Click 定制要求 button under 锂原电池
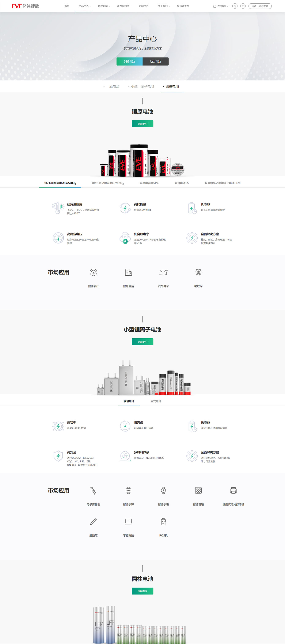 click(x=142, y=124)
